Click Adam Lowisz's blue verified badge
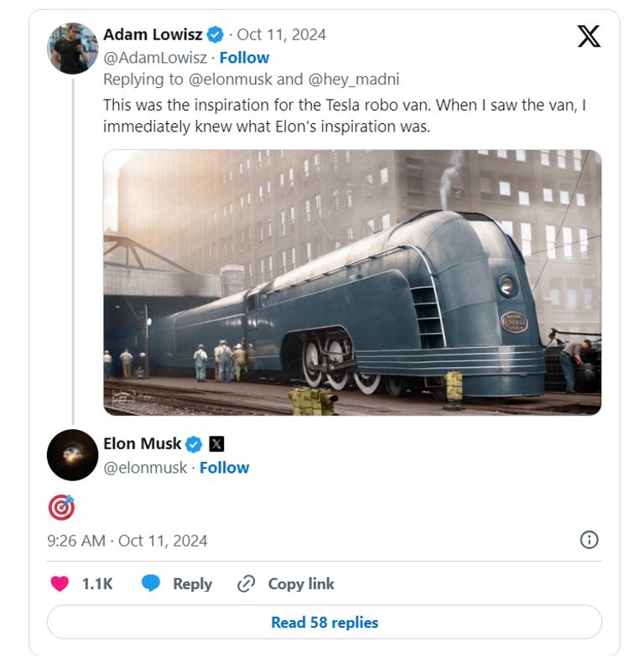Image resolution: width=644 pixels, height=658 pixels. 216,35
